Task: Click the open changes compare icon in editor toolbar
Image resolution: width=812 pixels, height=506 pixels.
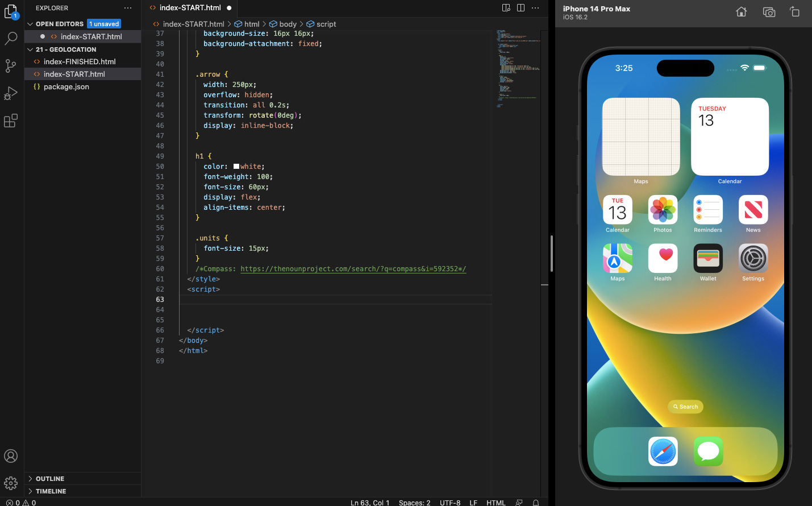Action: pos(506,8)
